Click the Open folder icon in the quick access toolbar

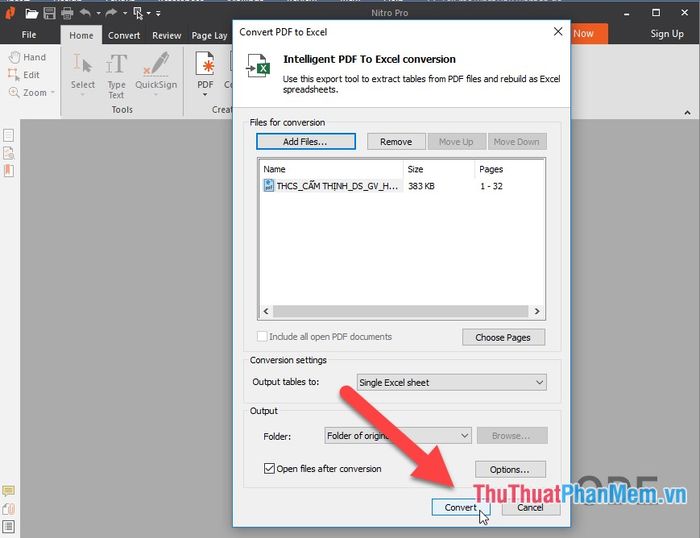click(x=31, y=13)
